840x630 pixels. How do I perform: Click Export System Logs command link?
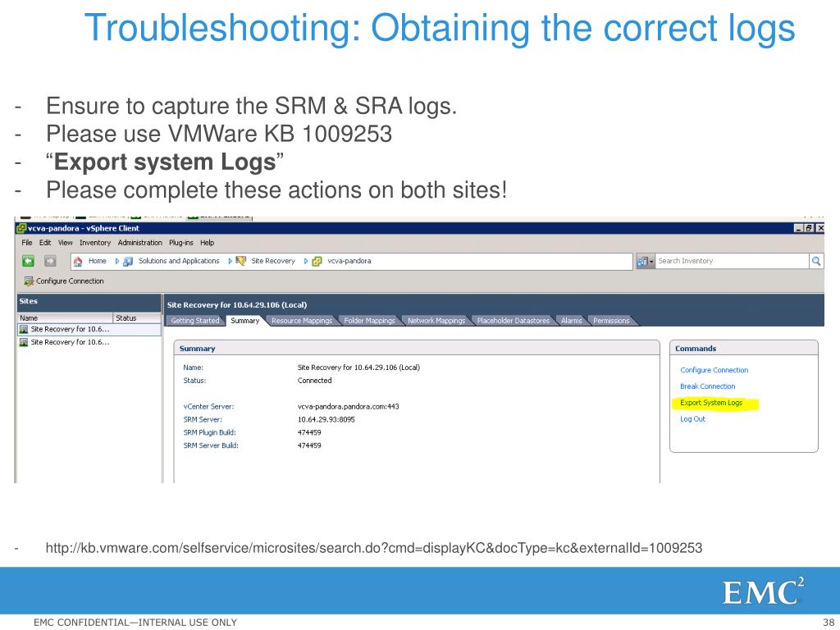click(x=711, y=403)
